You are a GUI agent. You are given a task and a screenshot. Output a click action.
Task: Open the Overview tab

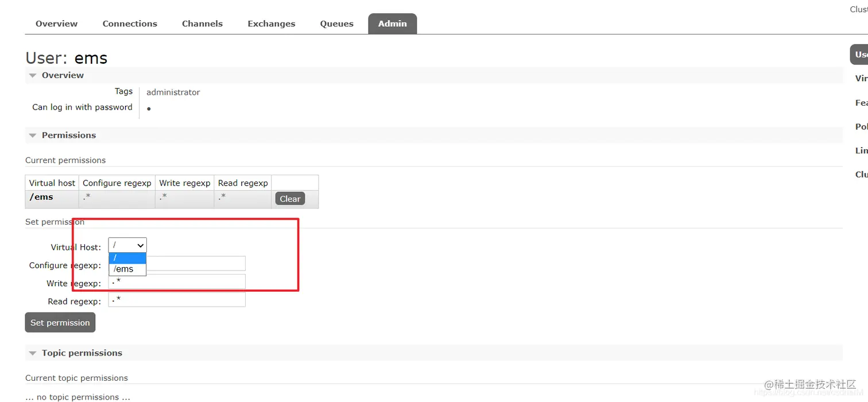[56, 24]
